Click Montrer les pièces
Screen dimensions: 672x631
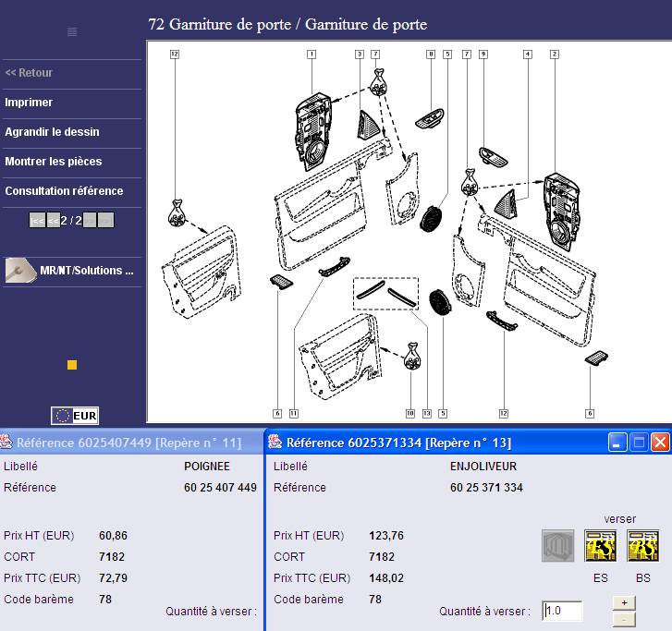[54, 162]
